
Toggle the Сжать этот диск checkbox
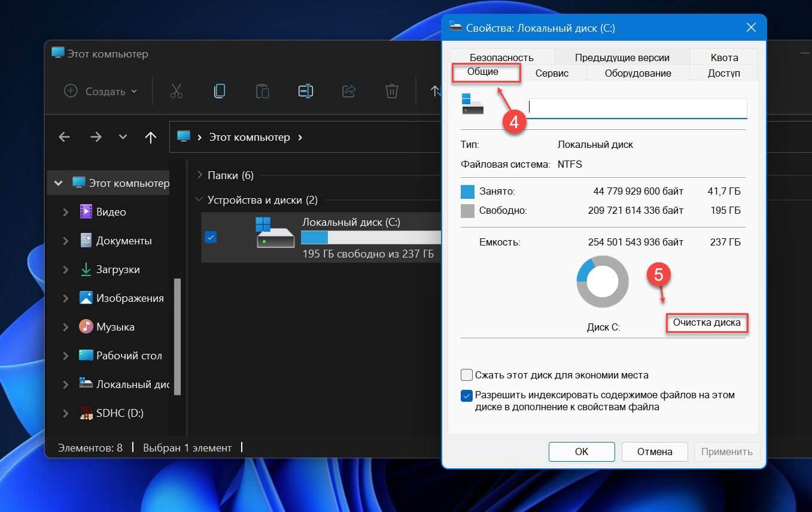[x=467, y=375]
